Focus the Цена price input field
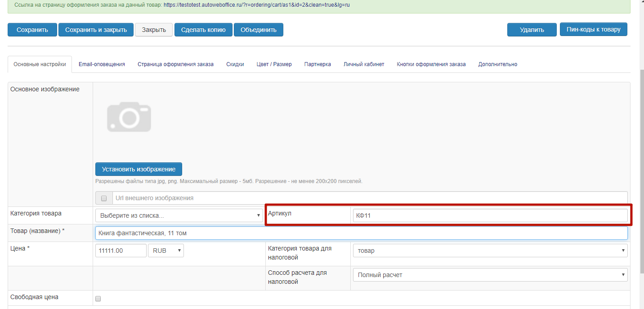The image size is (644, 309). click(x=121, y=251)
